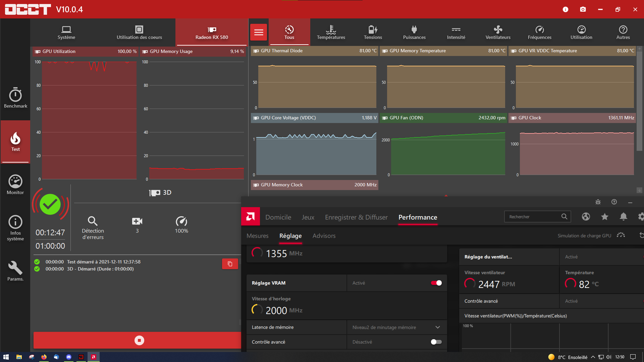Click the Performance tab in AMD overlay

point(418,217)
